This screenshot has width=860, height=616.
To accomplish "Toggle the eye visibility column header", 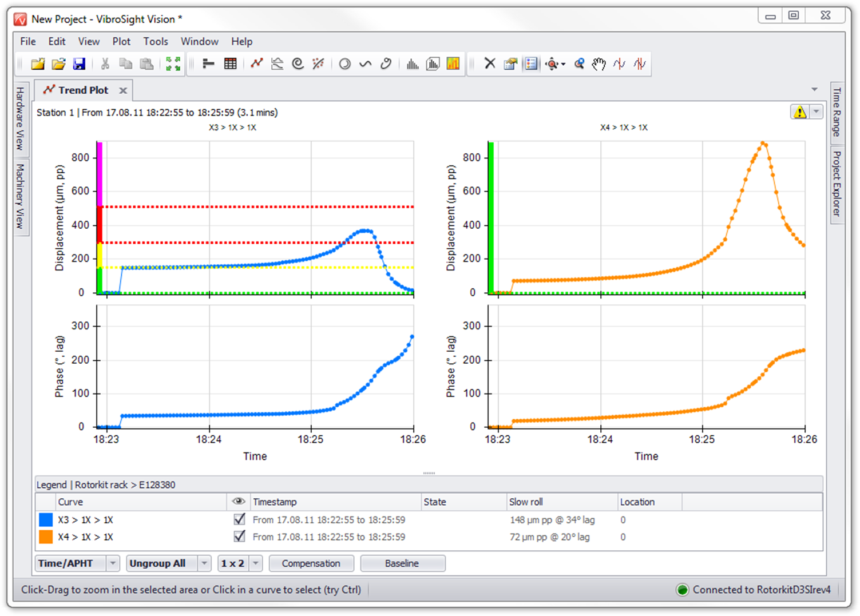I will 238,502.
